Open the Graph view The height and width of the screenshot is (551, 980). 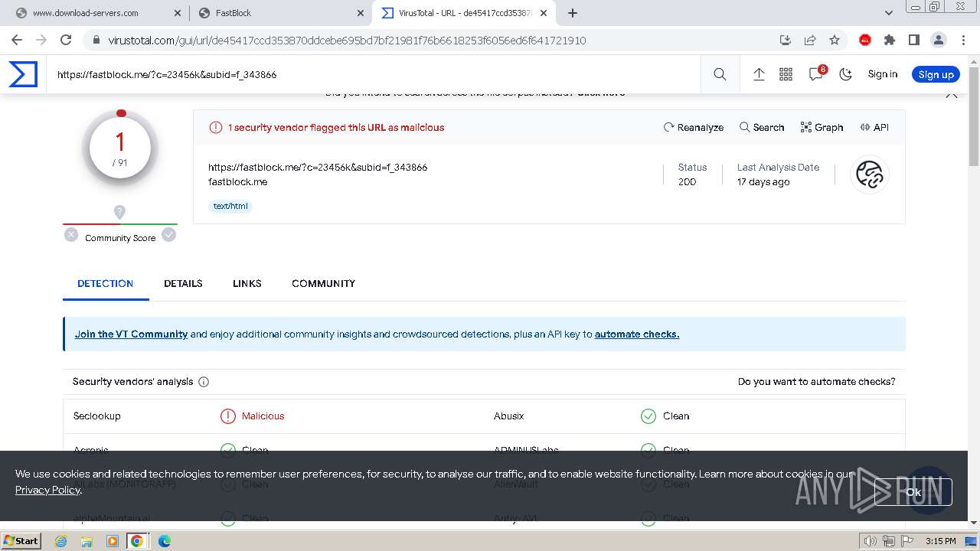click(x=822, y=128)
